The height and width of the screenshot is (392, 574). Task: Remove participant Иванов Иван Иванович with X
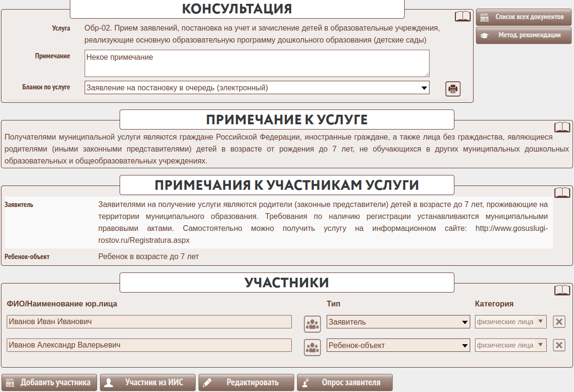pyautogui.click(x=559, y=322)
